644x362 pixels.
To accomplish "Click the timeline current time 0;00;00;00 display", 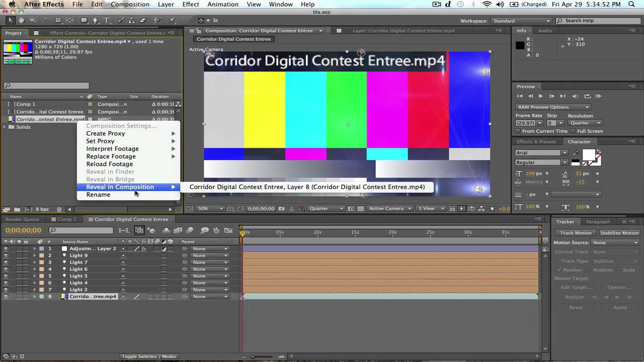I will (23, 230).
